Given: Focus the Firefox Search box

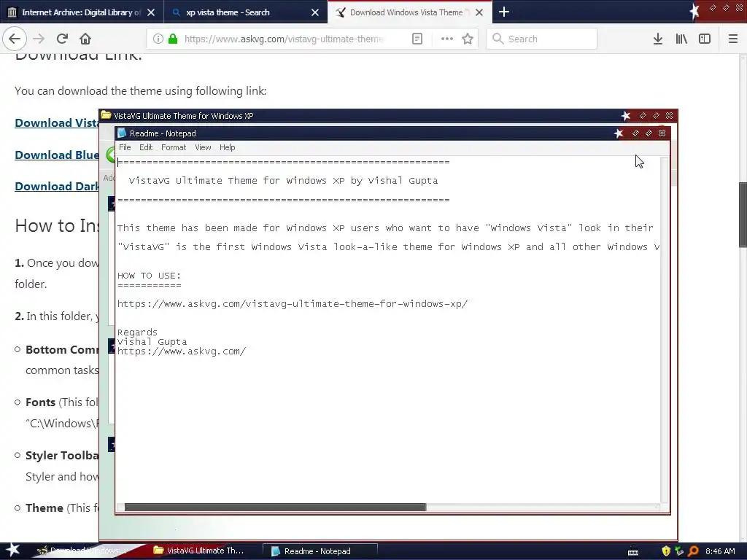Looking at the screenshot, I should point(542,39).
